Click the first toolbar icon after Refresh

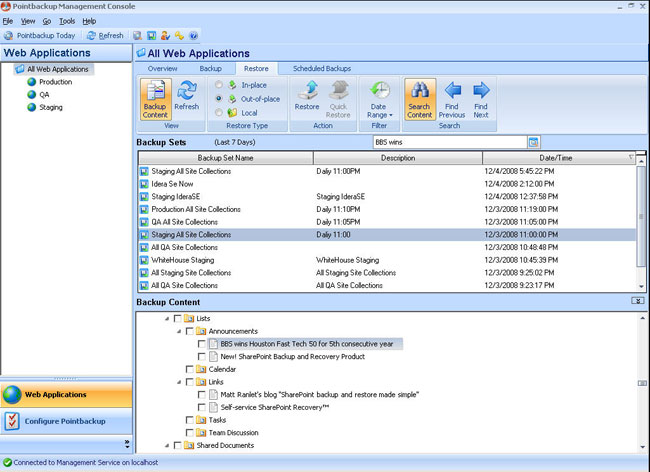(137, 36)
